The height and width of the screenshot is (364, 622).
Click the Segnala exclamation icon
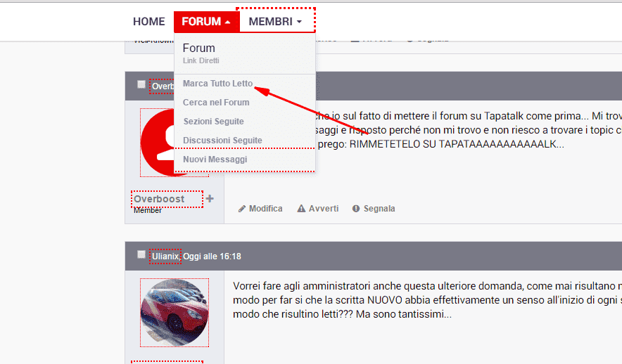356,209
